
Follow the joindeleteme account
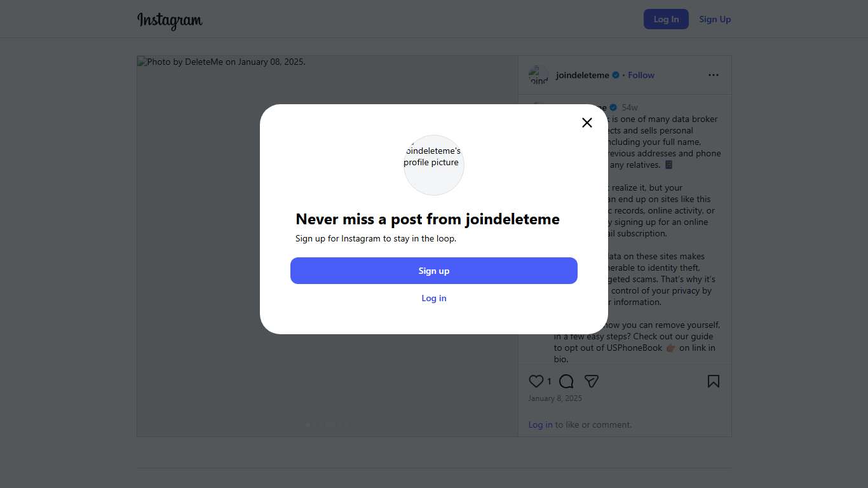641,75
